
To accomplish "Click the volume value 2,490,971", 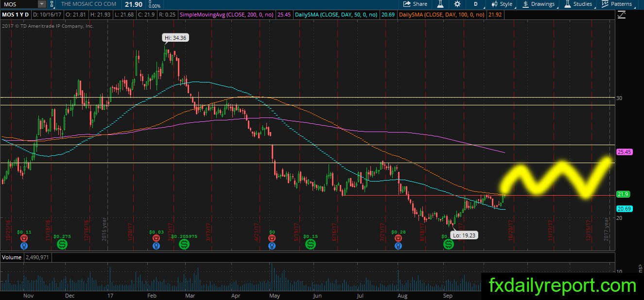I will click(37, 257).
